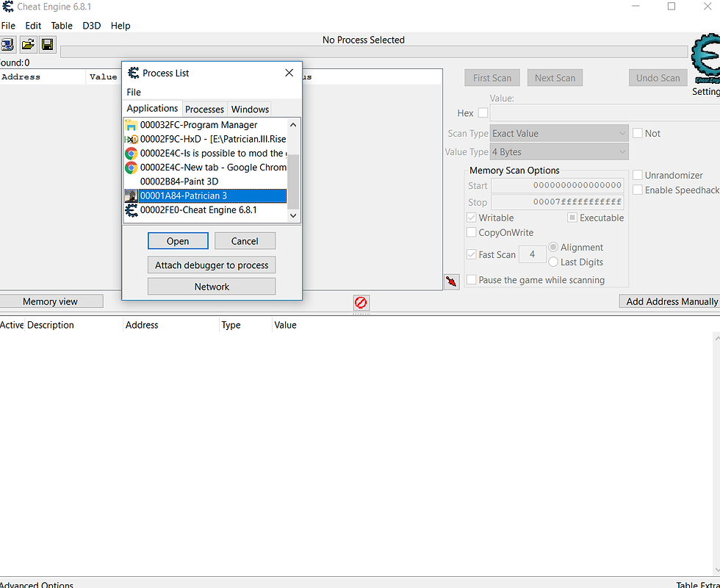Toggle the Fast Scan checkbox
The image size is (720, 588).
471,254
